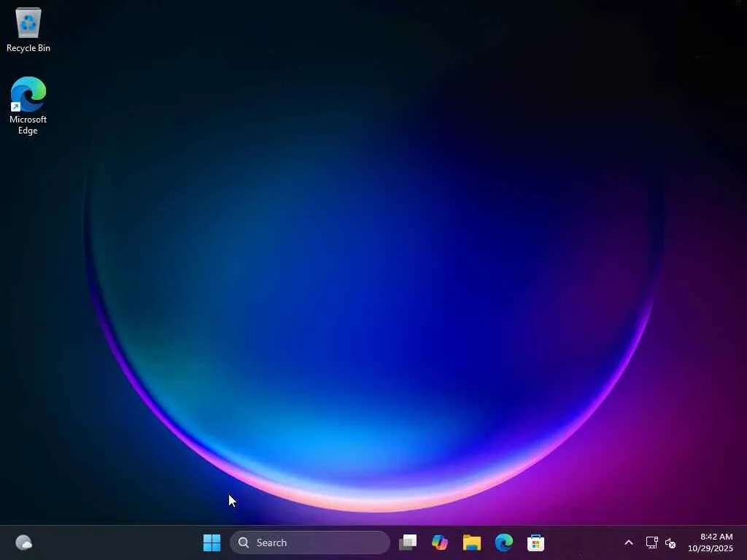Screen dimensions: 747x560
Task: Show hidden system tray icons
Action: 629,542
